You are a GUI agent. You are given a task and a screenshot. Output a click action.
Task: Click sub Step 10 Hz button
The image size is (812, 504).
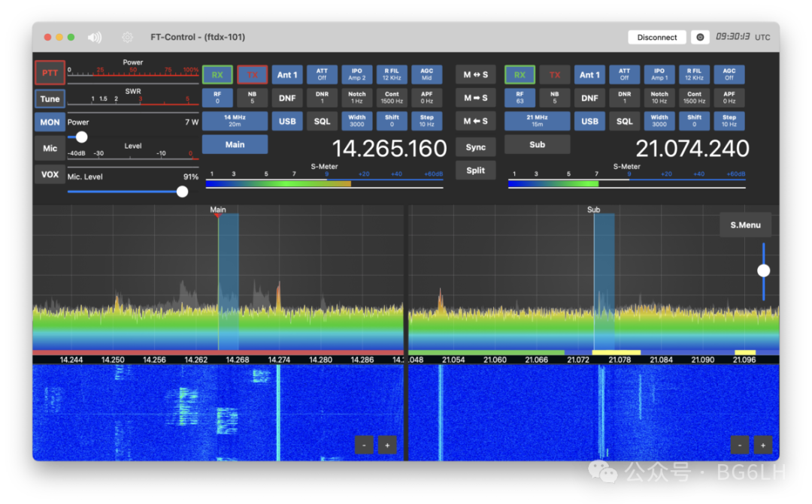tap(729, 121)
